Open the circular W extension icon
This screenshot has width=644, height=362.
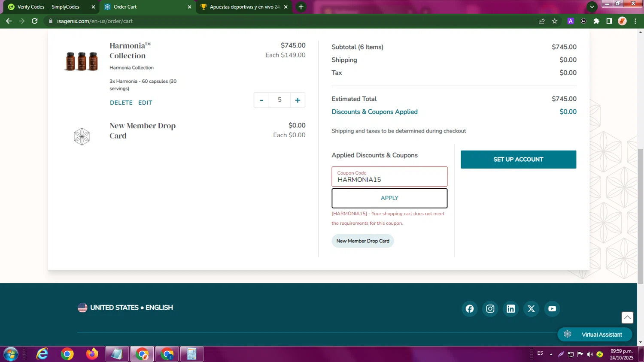pyautogui.click(x=583, y=21)
